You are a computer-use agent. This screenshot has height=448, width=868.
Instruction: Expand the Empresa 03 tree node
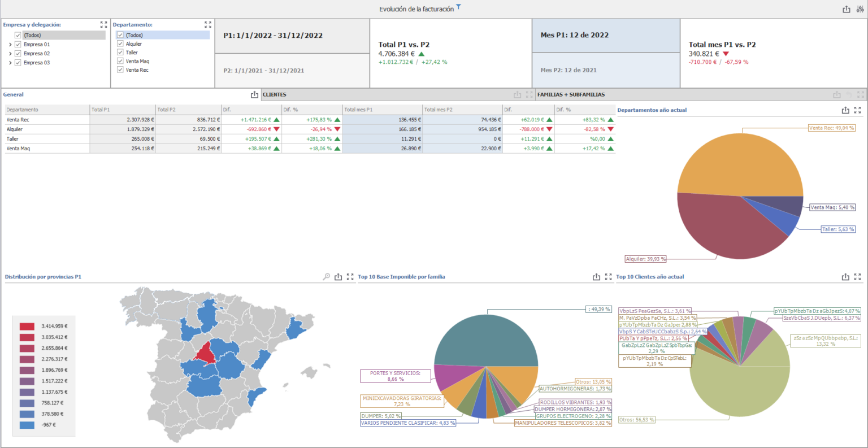click(x=10, y=63)
